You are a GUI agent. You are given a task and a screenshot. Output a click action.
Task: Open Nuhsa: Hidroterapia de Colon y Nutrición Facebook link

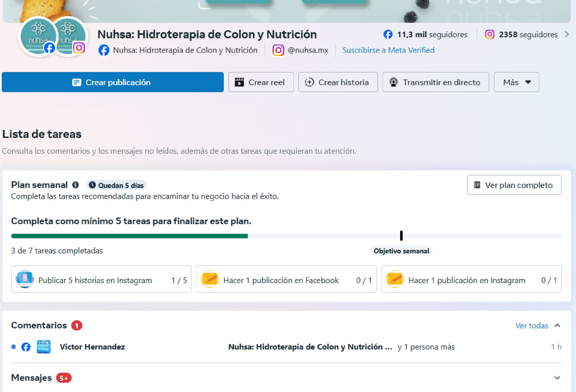coord(185,50)
